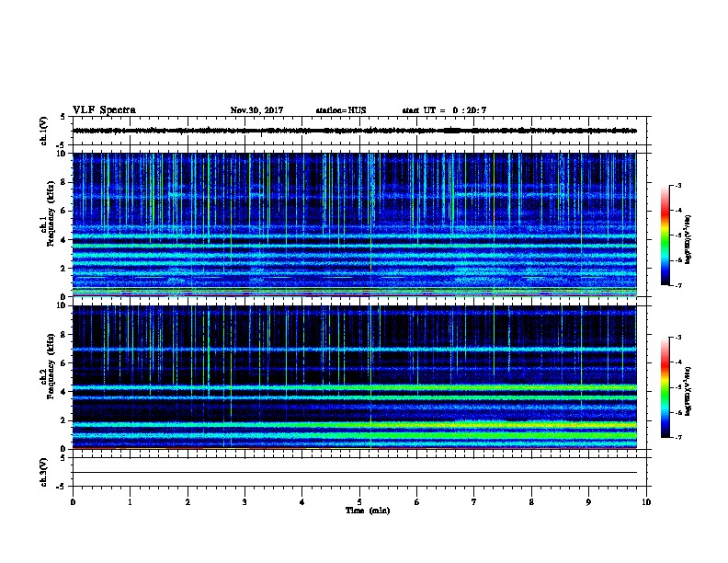728x563 pixels.
Task: Click the "ch.1(V)" waveform axis label
Action: pyautogui.click(x=44, y=131)
